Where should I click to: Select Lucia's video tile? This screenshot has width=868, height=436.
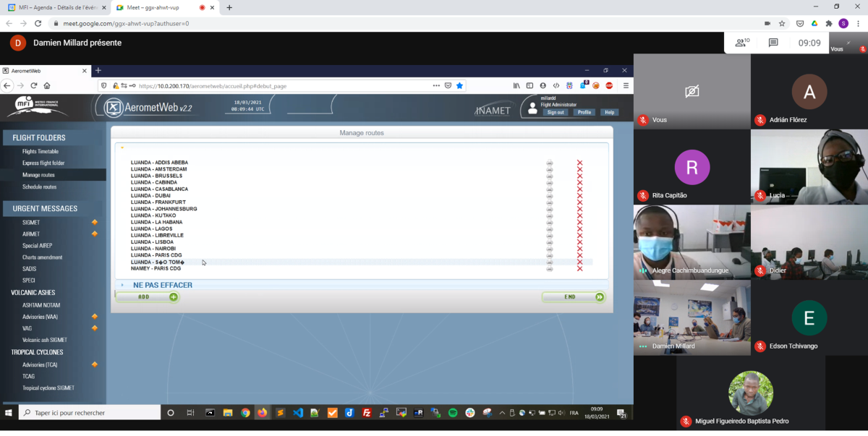[x=809, y=167]
